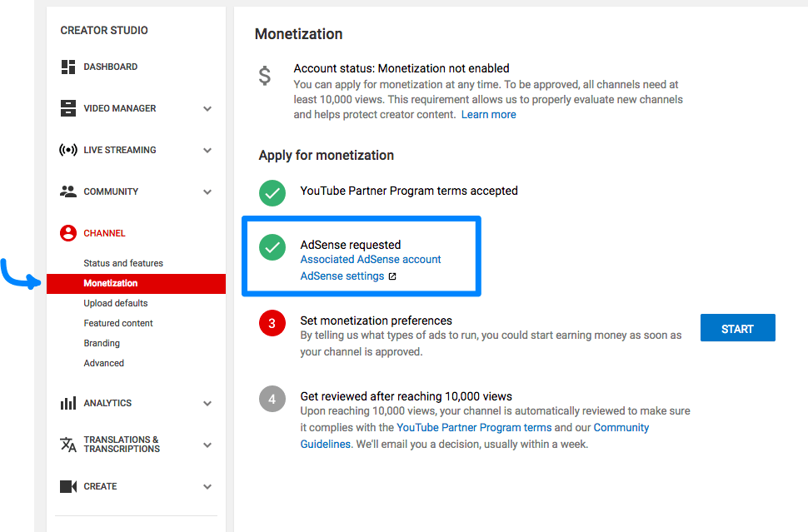The height and width of the screenshot is (532, 808).
Task: Open the Community Guidelines link
Action: (475, 435)
